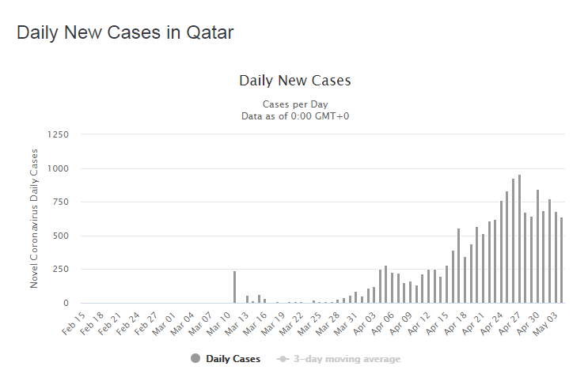Screen dimensions: 588x389
Task: Click the 3-day moving average line marker
Action: 283,359
